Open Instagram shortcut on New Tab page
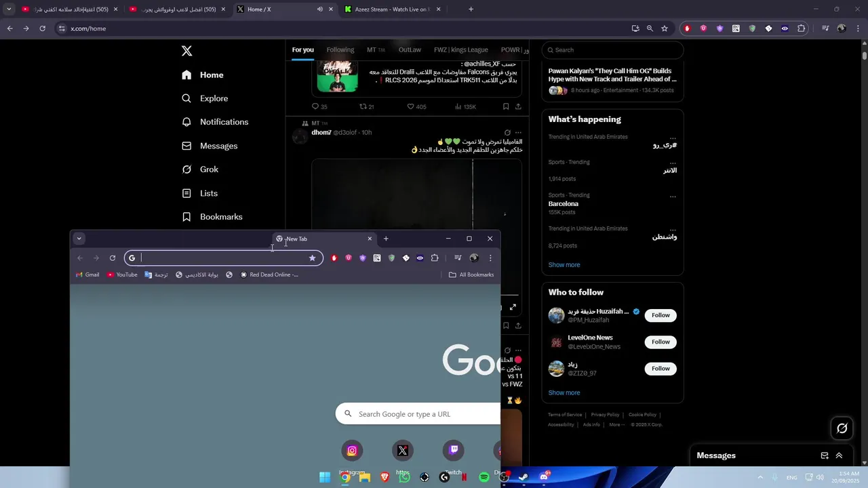The width and height of the screenshot is (868, 488). pos(352,451)
